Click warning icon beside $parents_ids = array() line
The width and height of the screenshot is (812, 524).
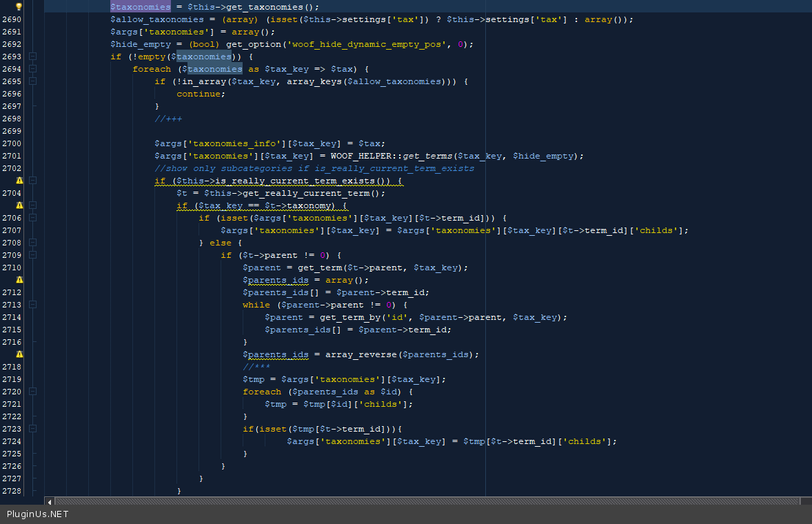[19, 280]
